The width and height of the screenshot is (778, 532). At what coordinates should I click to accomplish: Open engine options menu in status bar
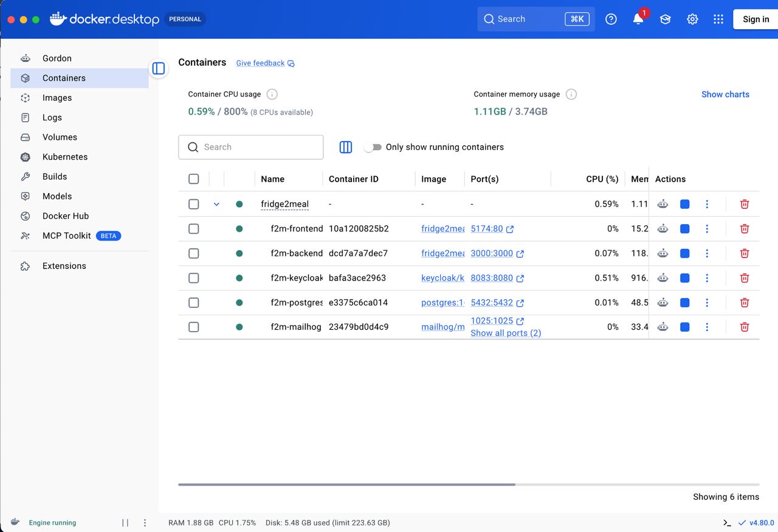pyautogui.click(x=145, y=522)
